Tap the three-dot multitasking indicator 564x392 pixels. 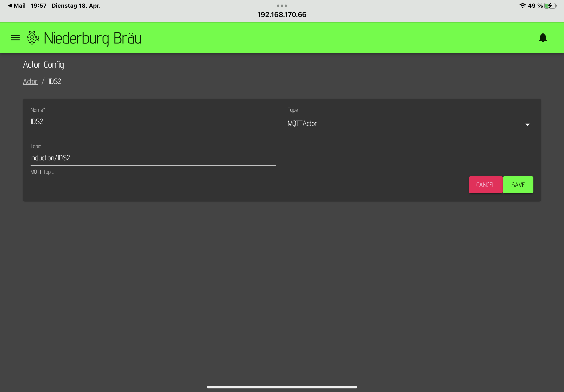[x=282, y=5]
